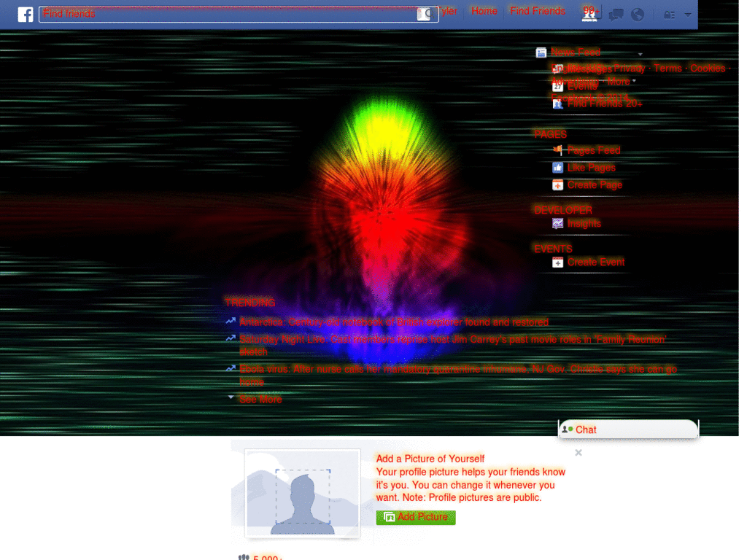Open Insights under Developer
The width and height of the screenshot is (747, 560).
click(x=584, y=223)
